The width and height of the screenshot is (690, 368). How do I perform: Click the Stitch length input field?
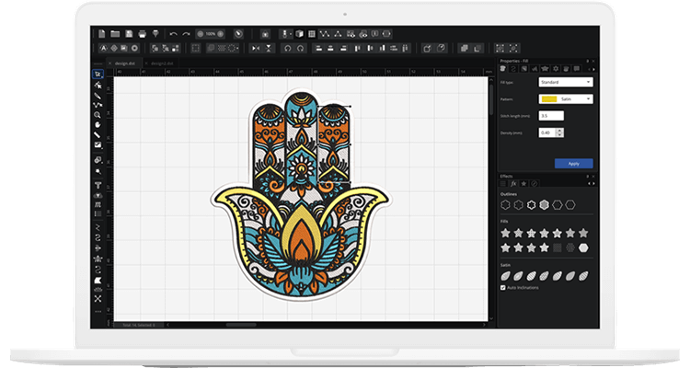tap(551, 116)
